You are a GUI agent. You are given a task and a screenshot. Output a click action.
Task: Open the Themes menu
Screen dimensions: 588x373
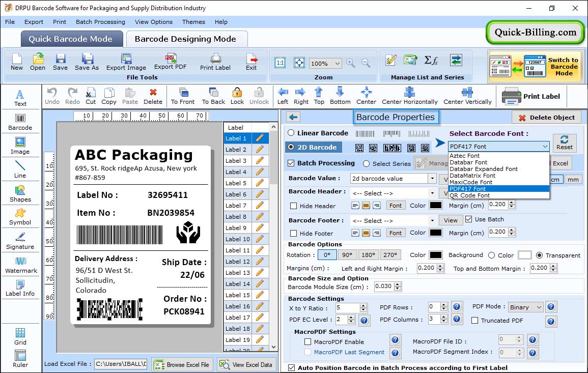click(x=193, y=22)
